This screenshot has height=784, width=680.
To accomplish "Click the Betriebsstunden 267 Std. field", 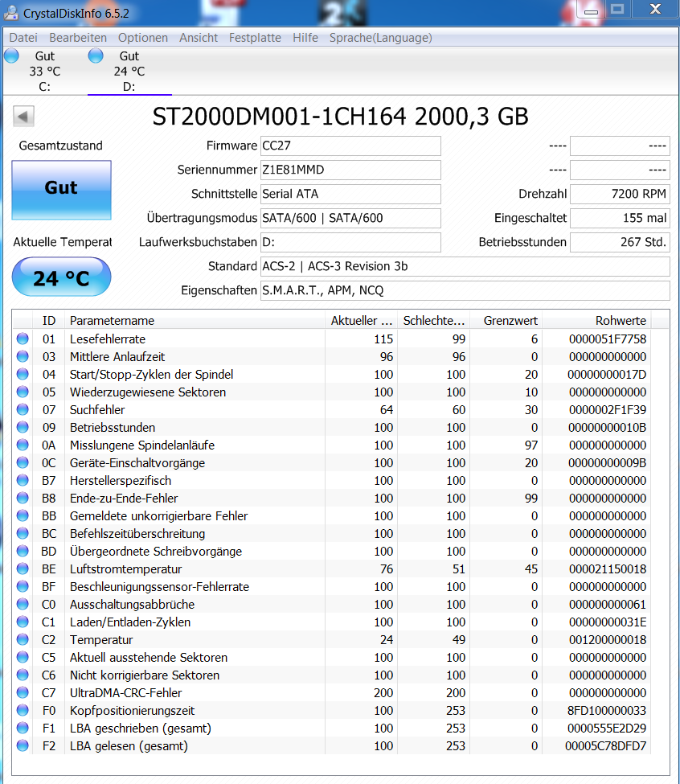I will (x=620, y=242).
